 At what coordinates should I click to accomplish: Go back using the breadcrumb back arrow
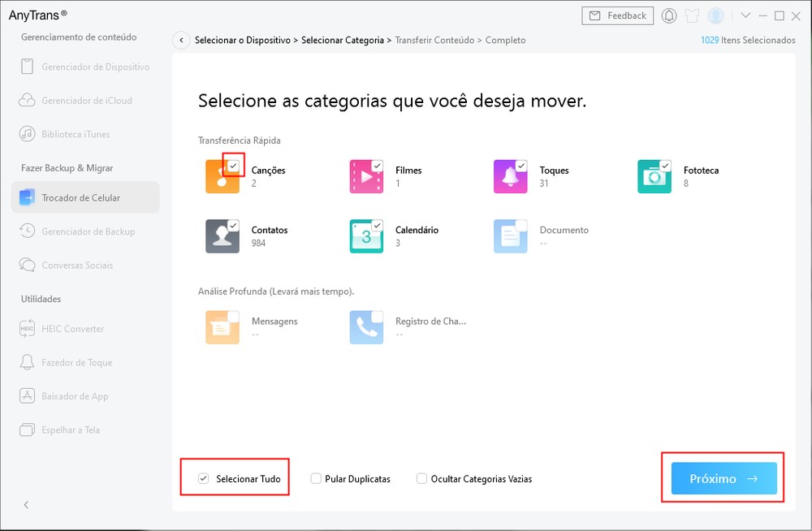181,40
